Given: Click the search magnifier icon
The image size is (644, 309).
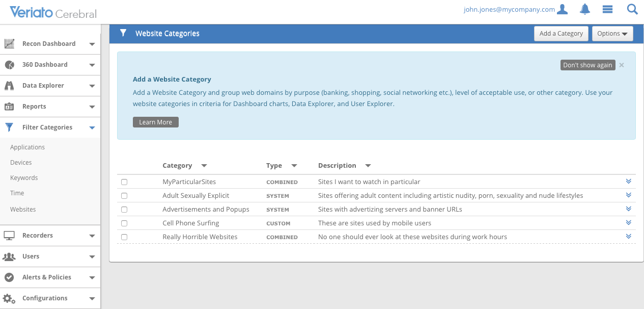Looking at the screenshot, I should (x=632, y=9).
